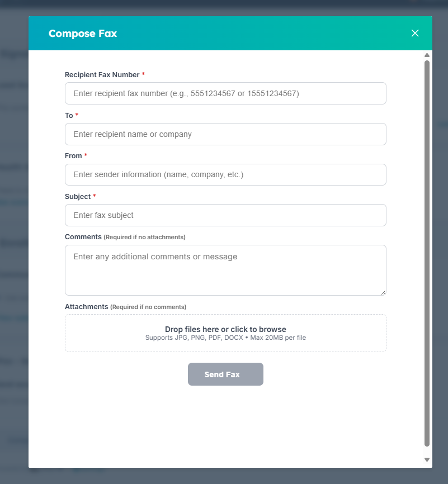This screenshot has width=448, height=484.
Task: Click the dialog's vertical scrollbar thumb
Action: click(427, 252)
